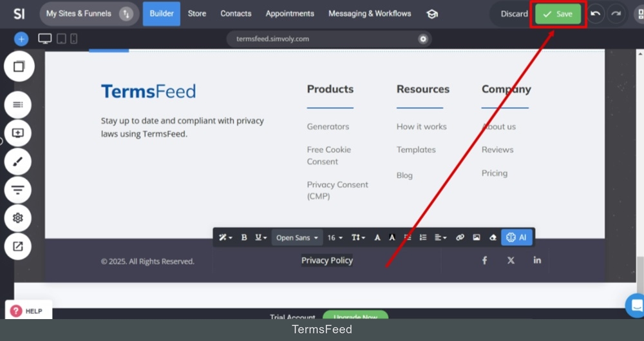Image resolution: width=644 pixels, height=341 pixels.
Task: Click the termsfeed.simvoly.com address field
Action: coord(328,39)
